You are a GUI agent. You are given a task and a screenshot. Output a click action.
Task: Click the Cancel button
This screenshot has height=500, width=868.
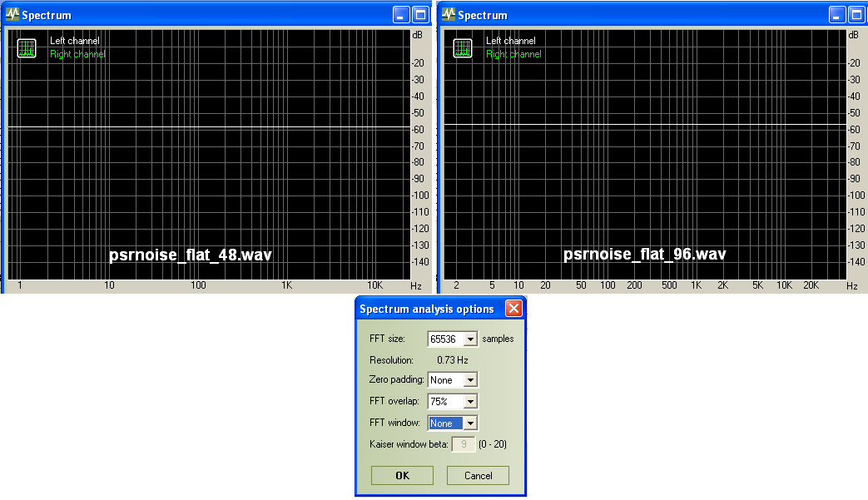(478, 476)
